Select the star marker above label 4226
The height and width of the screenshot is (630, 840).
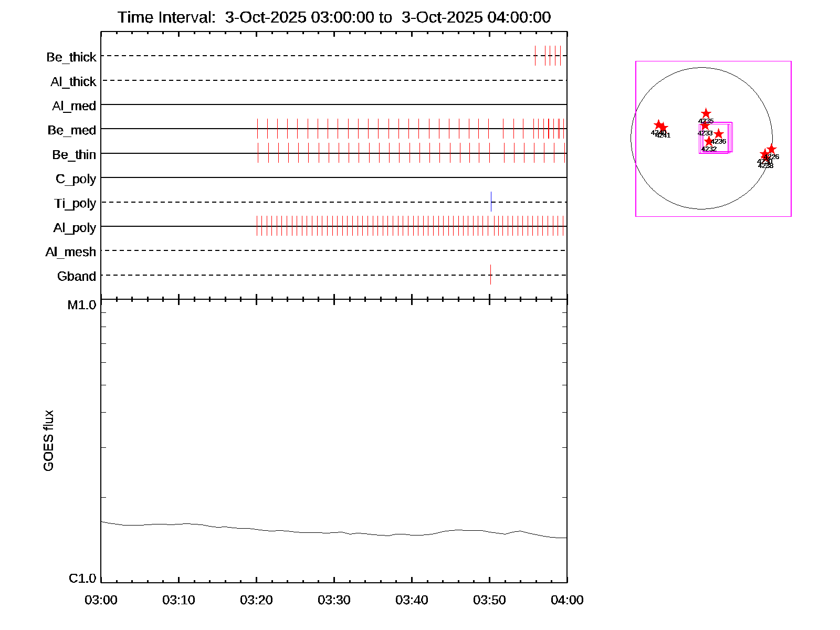pyautogui.click(x=771, y=149)
